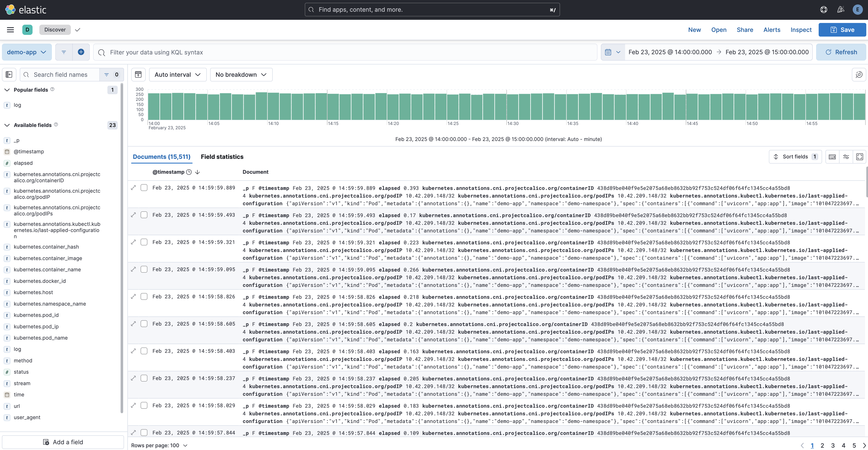This screenshot has width=868, height=450.
Task: Click the KQL query input field
Action: coord(345,52)
